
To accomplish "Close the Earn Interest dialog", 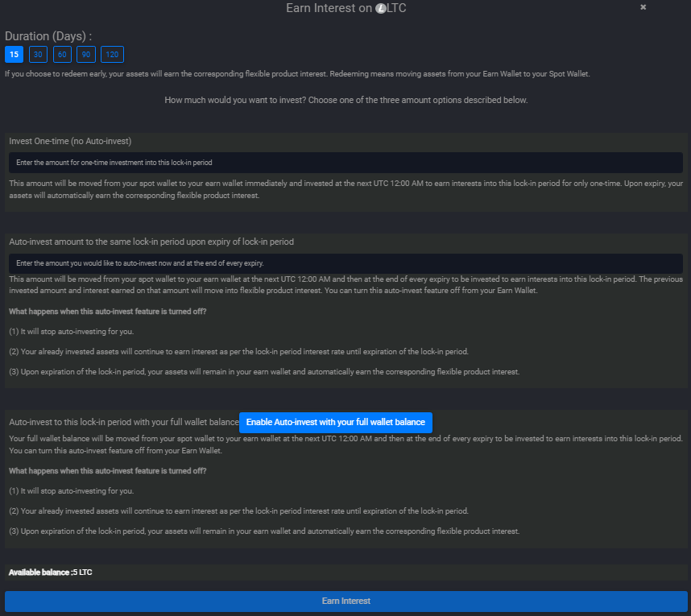I will click(643, 7).
